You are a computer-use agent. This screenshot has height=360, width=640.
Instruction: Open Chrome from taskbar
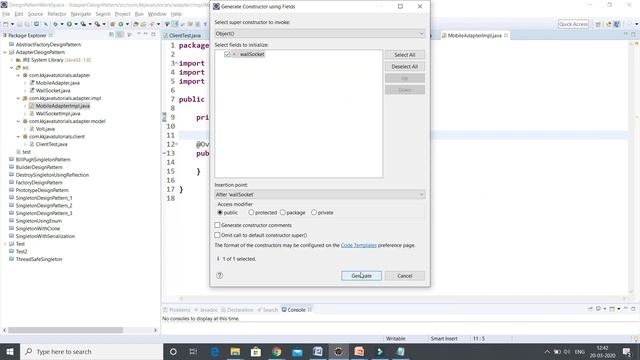click(x=277, y=351)
